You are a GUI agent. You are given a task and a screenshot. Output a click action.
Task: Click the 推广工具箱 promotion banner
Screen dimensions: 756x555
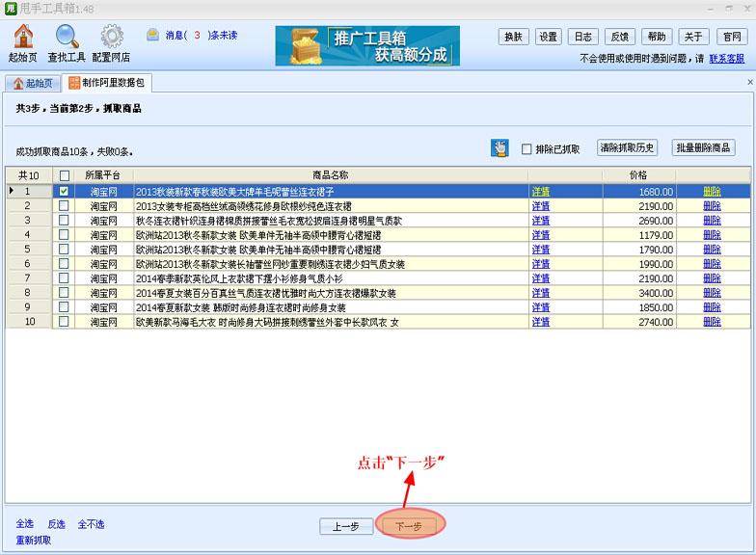(x=367, y=45)
